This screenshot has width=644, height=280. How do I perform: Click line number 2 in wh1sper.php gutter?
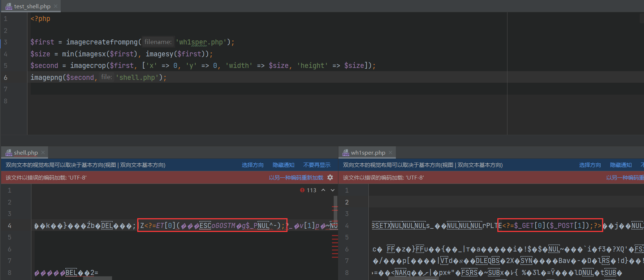pos(347,202)
